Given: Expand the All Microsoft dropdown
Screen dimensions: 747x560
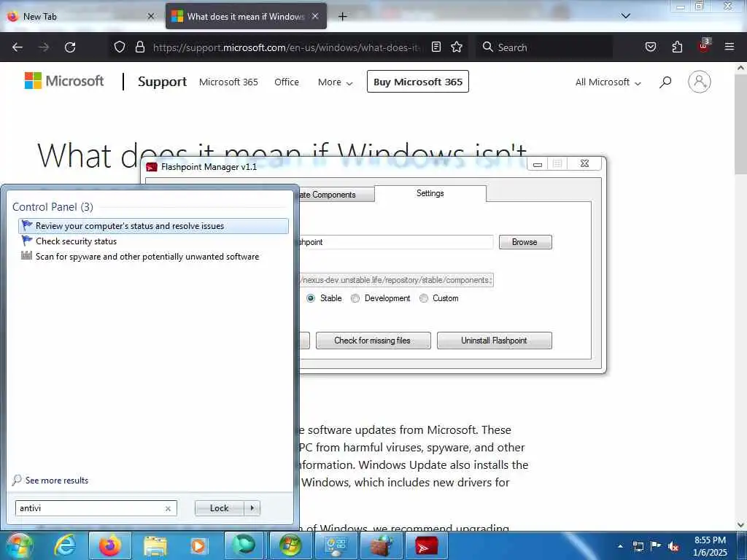Looking at the screenshot, I should point(608,82).
